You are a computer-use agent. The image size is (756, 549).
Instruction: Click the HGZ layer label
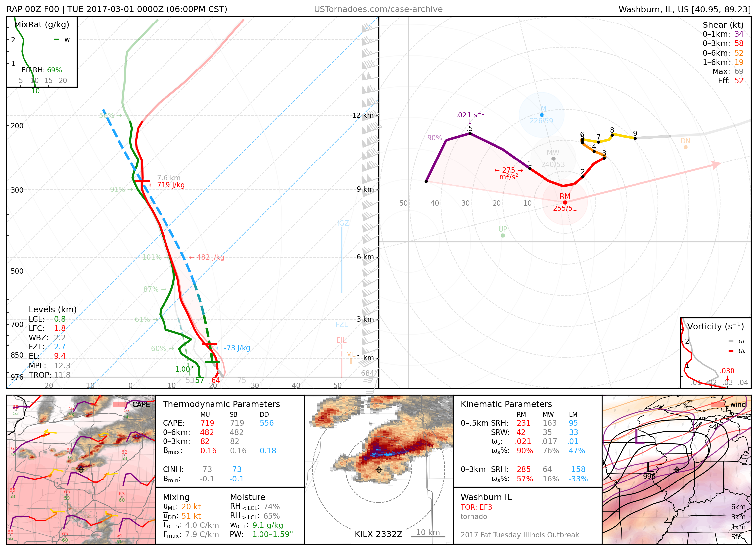pyautogui.click(x=341, y=223)
